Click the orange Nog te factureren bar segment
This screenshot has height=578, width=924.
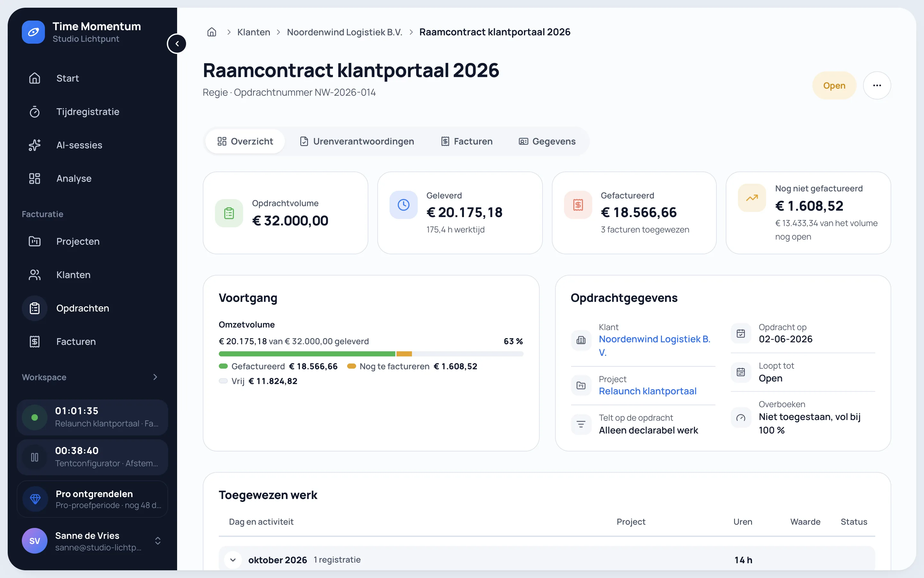click(x=404, y=354)
